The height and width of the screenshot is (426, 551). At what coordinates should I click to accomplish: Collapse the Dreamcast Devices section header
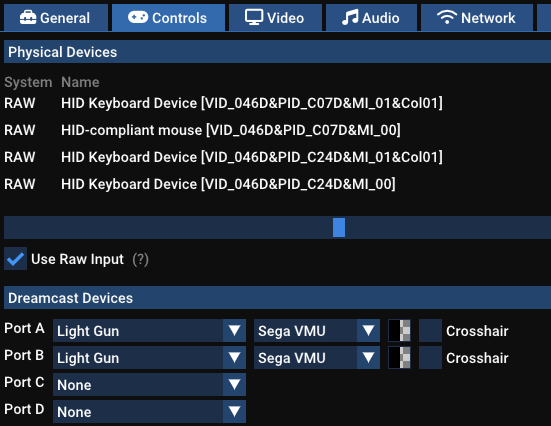(x=277, y=298)
